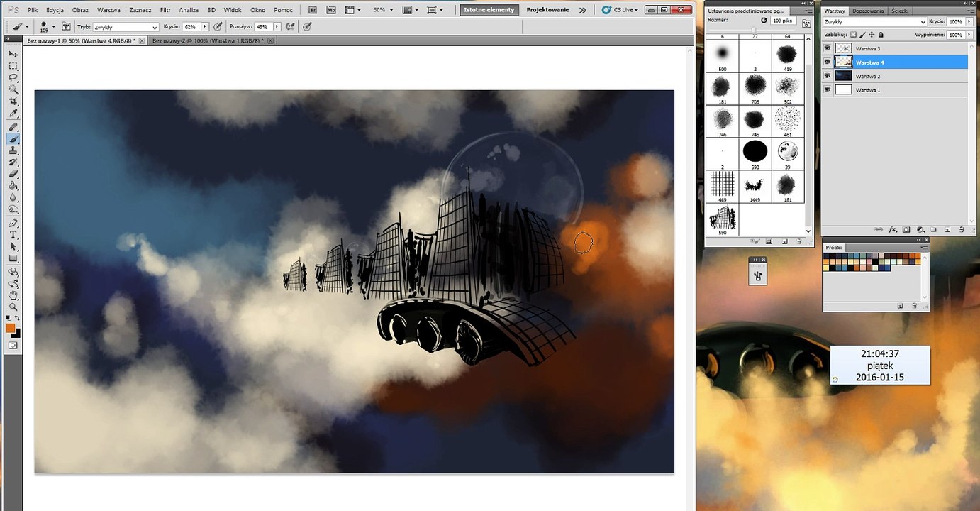Viewport: 980px width, 511px height.
Task: Hide Warstwa 2 layer visibility
Action: tap(828, 76)
